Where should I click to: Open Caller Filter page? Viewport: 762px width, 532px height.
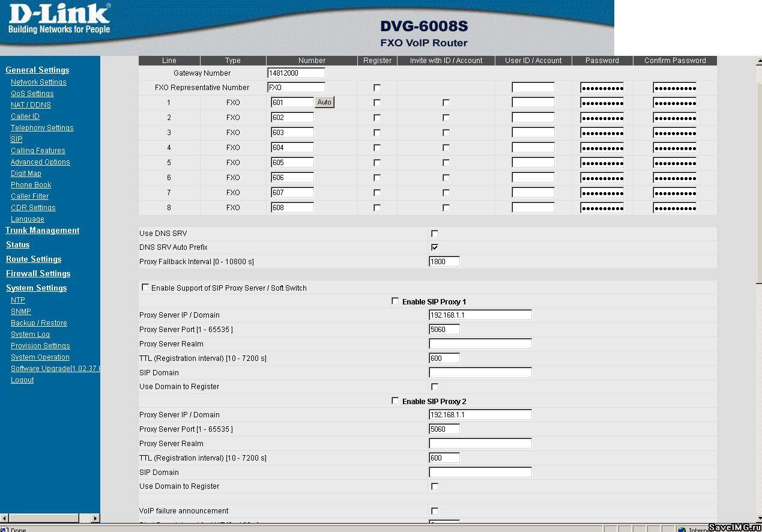tap(30, 196)
